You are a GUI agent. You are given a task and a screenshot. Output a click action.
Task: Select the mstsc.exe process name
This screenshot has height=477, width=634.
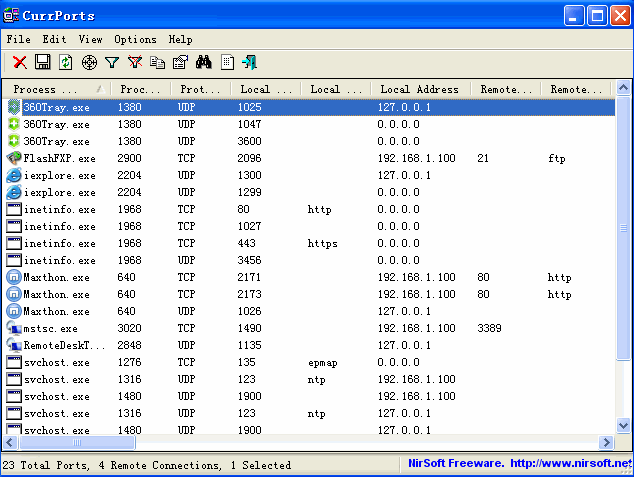[51, 328]
